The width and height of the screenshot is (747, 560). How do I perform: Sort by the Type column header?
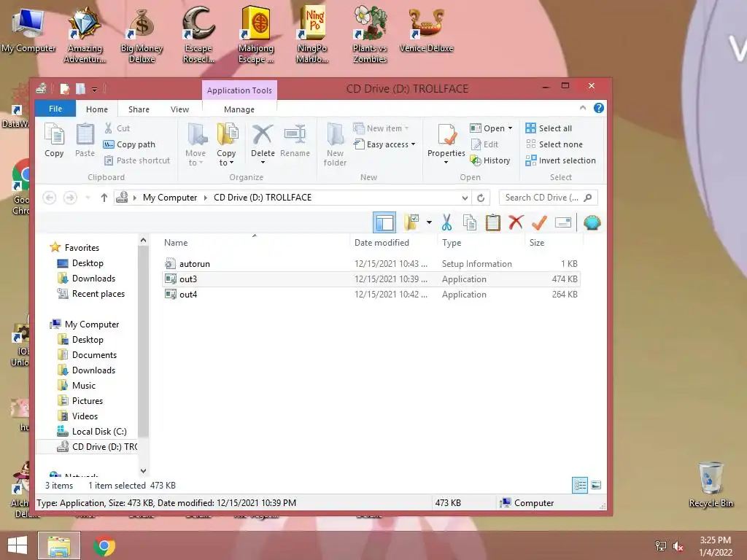click(x=451, y=242)
